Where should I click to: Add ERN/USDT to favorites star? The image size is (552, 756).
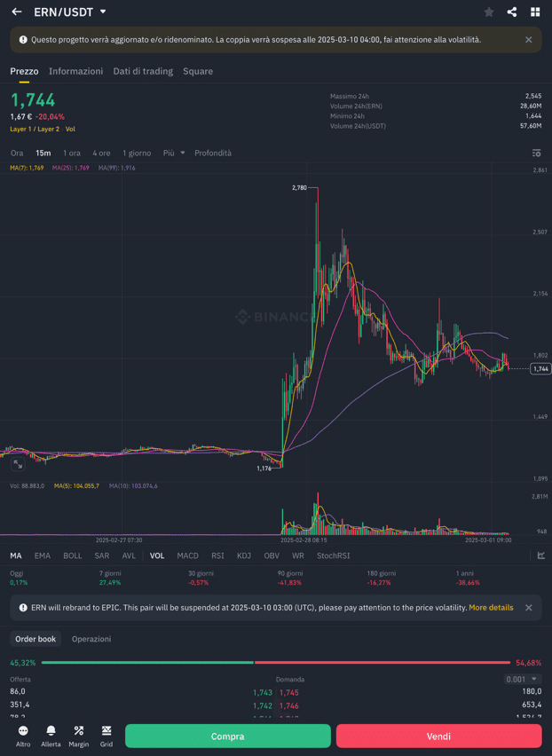[489, 12]
